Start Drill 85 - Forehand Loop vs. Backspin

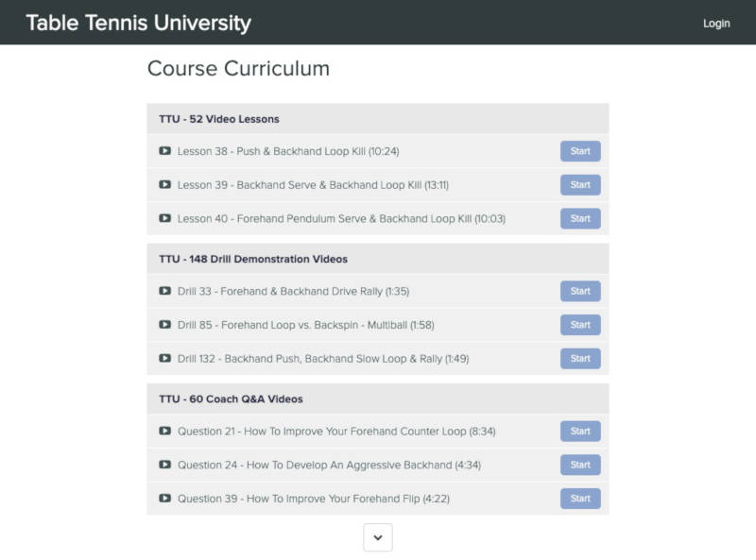click(x=580, y=325)
